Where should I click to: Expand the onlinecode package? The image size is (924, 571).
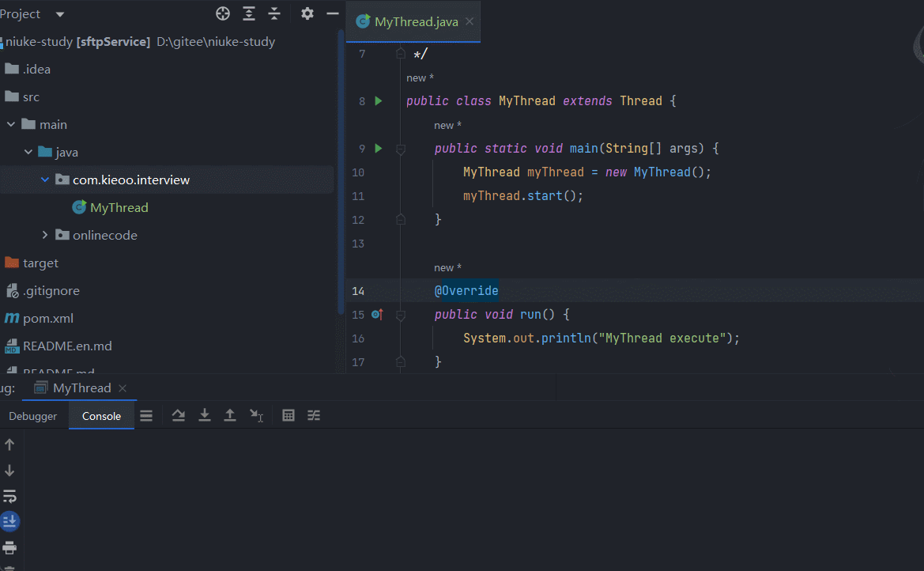pos(45,235)
